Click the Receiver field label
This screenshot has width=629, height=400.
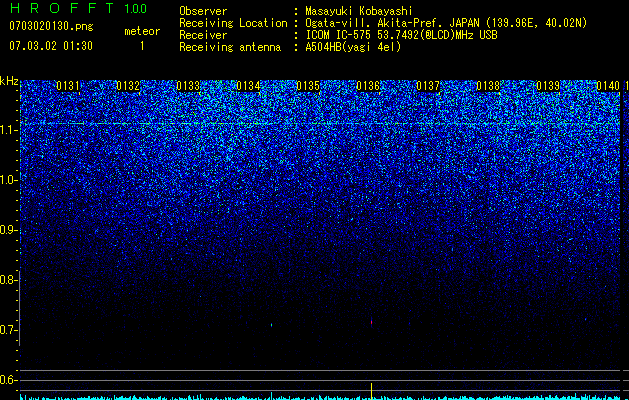(x=203, y=35)
